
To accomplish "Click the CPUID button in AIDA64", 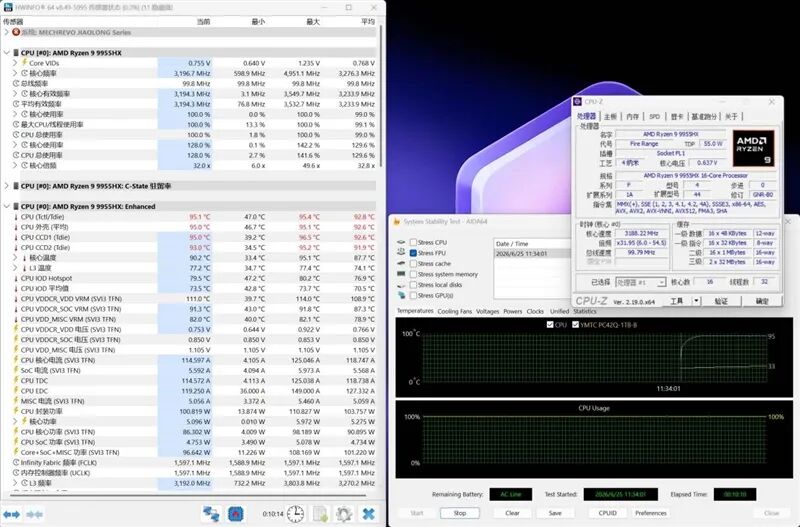I will pyautogui.click(x=607, y=513).
